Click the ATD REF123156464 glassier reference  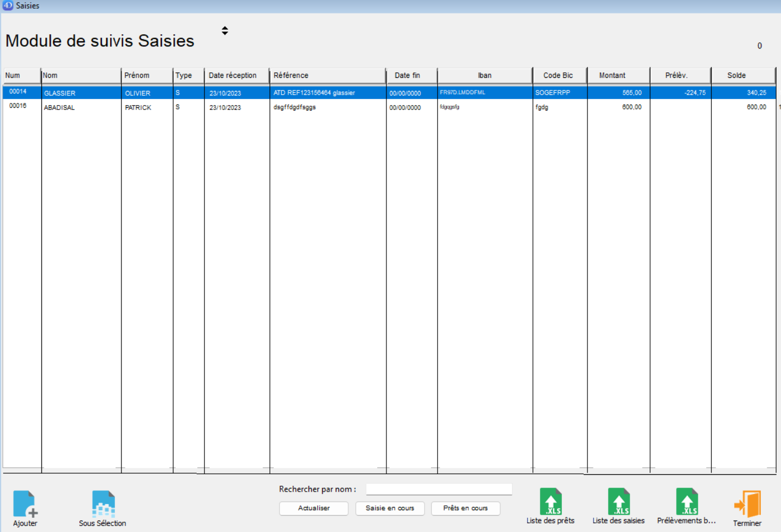pyautogui.click(x=314, y=93)
